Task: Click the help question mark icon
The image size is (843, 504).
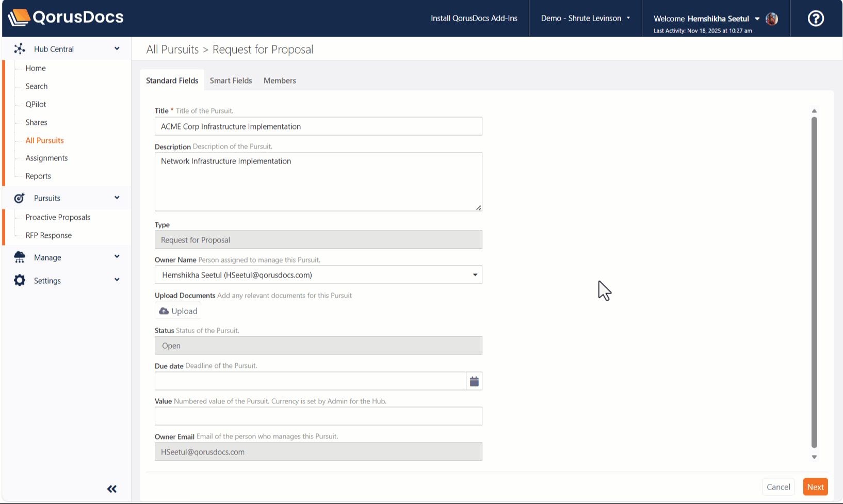Action: 815,19
